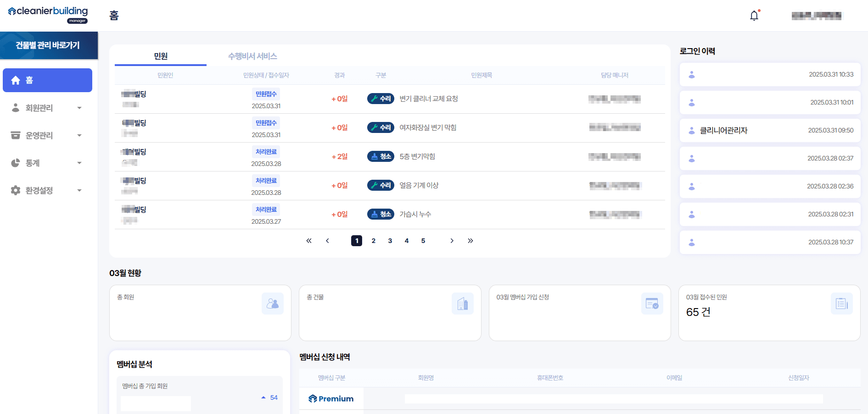Click the 건물별 관리 바로가기 button
868x414 pixels.
[x=49, y=45]
